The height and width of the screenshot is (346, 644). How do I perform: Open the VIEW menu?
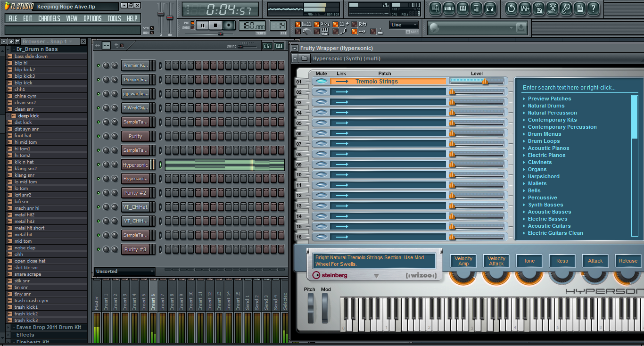point(72,18)
